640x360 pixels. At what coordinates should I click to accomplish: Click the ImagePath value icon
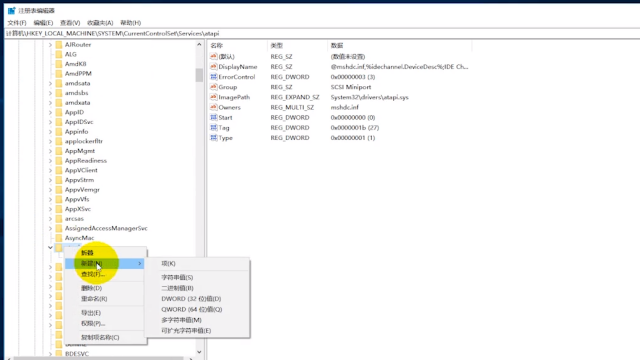(213, 97)
